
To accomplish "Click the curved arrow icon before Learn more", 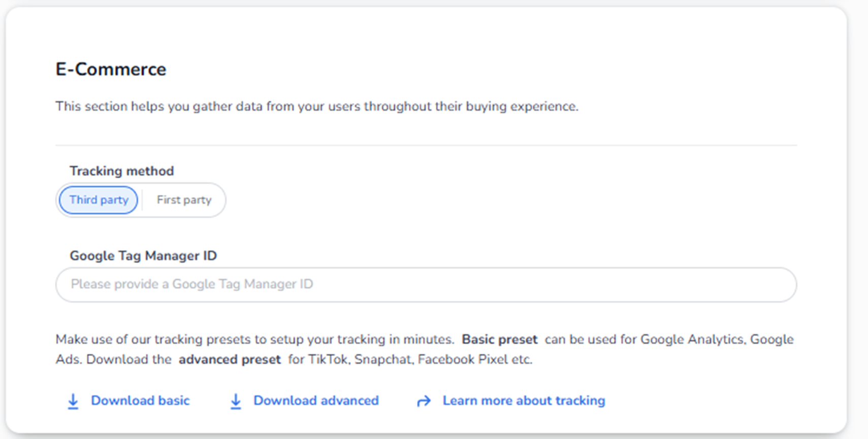I will (x=424, y=401).
